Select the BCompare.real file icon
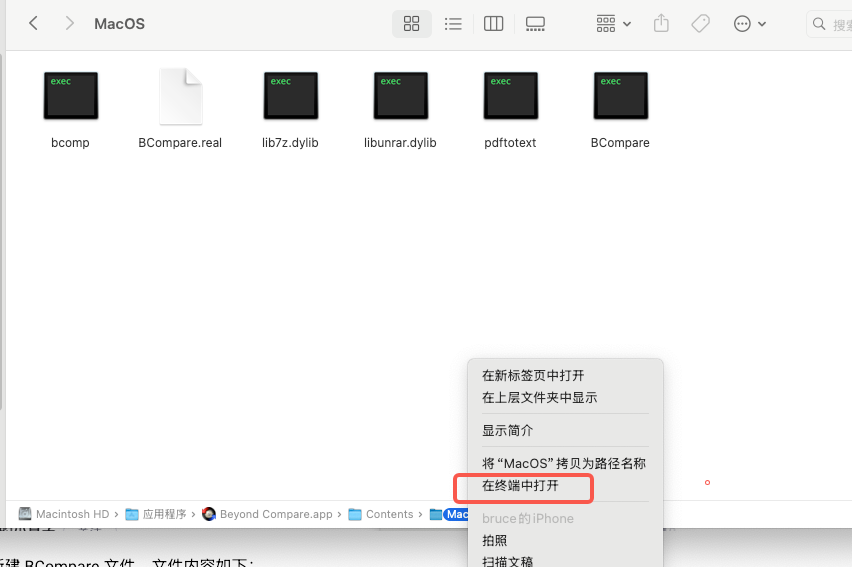This screenshot has width=852, height=567. point(180,96)
